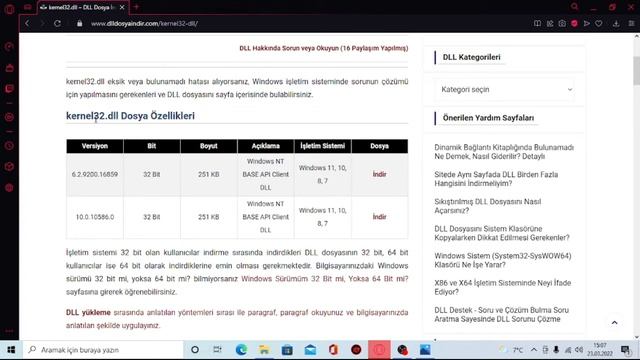Viewport: 640px width, 360px height.
Task: Open the DLL Hakkında Sorun veya Okuyun link
Action: coord(324,48)
